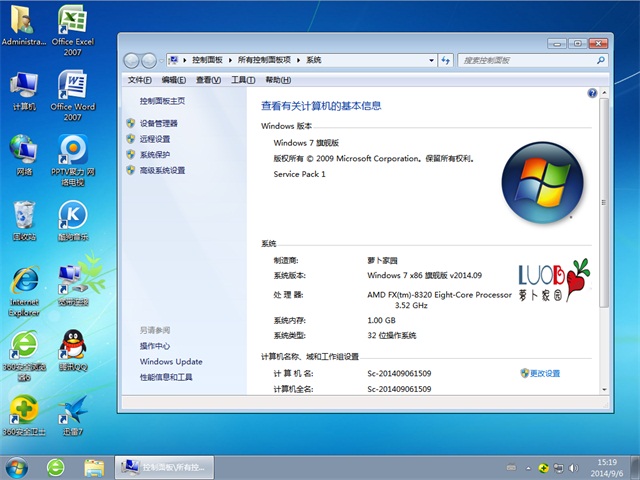Open the 回收站 recycle bin icon
This screenshot has height=480, width=640.
(24, 220)
